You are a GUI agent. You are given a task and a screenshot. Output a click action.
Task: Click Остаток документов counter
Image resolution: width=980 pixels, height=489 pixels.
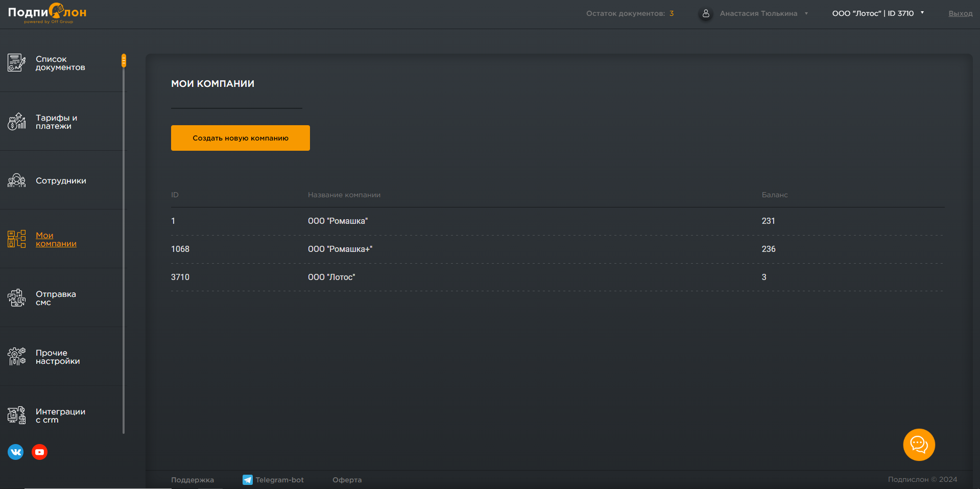630,14
